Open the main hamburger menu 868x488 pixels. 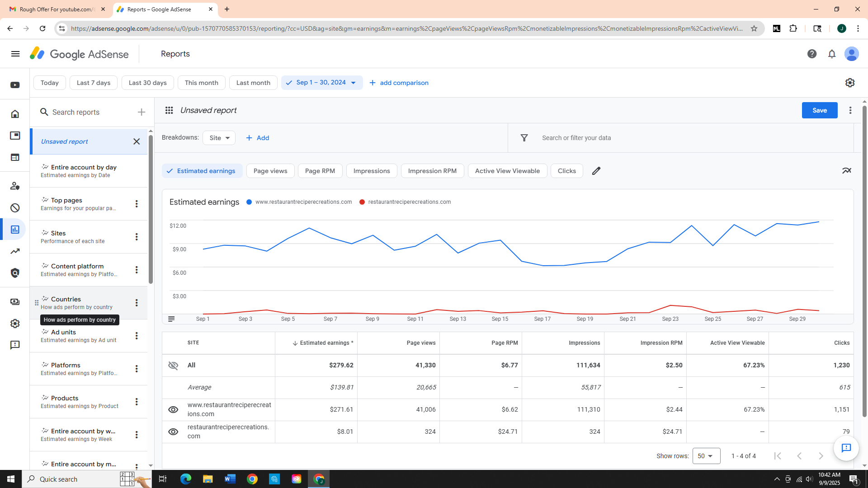(x=15, y=54)
